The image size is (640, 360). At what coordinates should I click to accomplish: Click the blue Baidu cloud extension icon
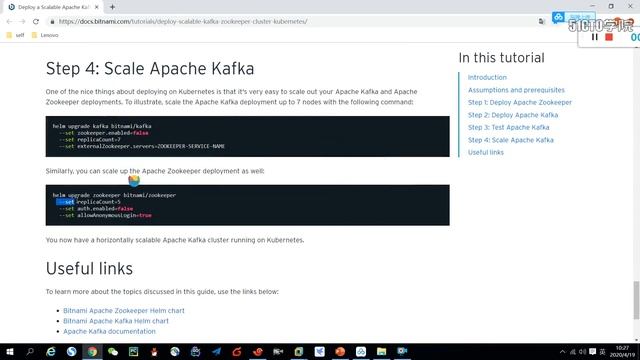tap(558, 17)
